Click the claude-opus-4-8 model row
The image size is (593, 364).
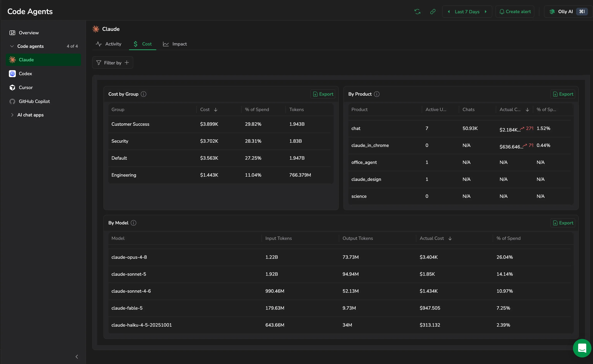339,257
